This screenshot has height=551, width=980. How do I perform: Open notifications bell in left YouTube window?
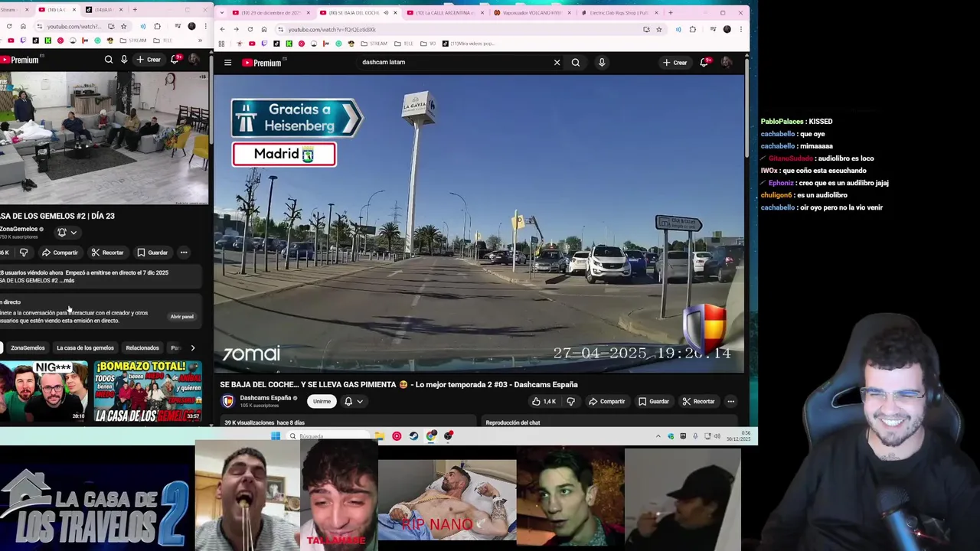point(176,59)
